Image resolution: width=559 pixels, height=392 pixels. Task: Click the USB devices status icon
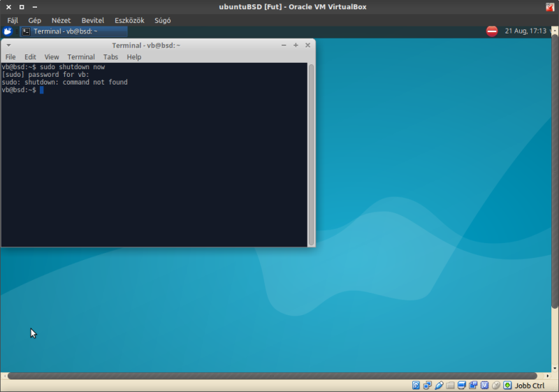click(x=439, y=385)
